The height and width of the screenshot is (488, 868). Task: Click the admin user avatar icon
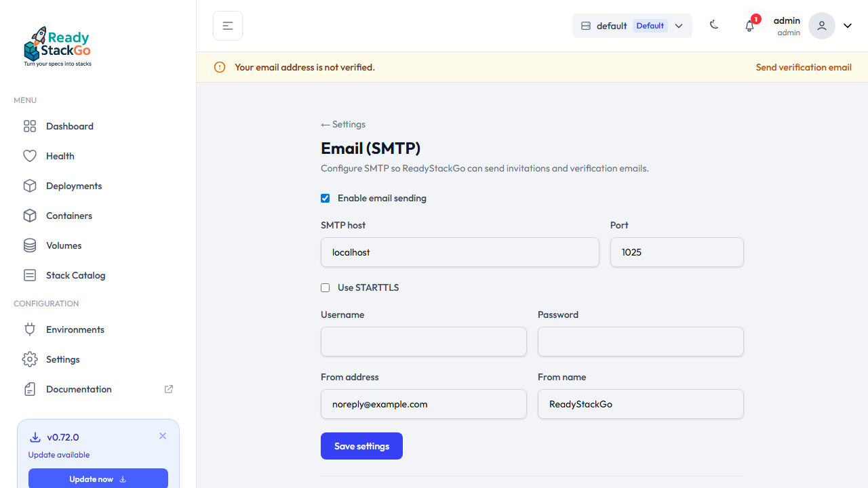(x=822, y=26)
